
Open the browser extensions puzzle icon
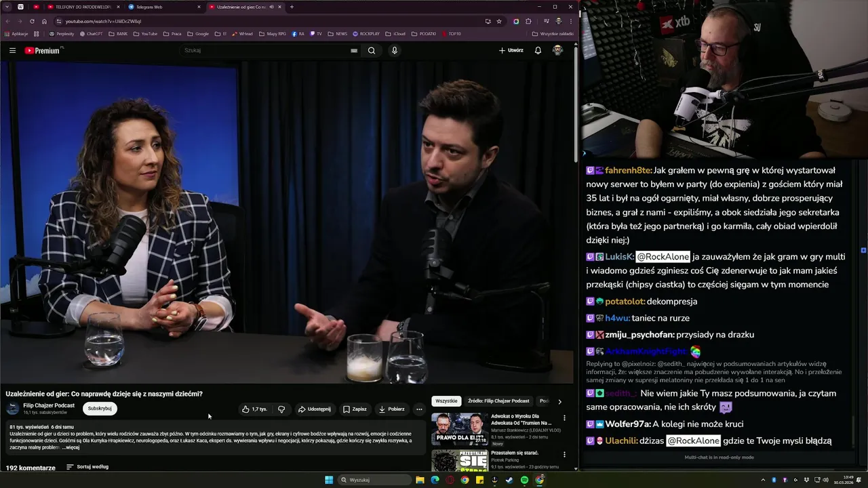[528, 21]
